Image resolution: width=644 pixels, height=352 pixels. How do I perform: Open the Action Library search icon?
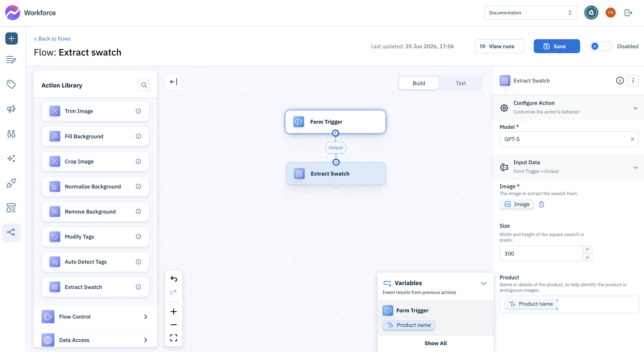(x=144, y=85)
